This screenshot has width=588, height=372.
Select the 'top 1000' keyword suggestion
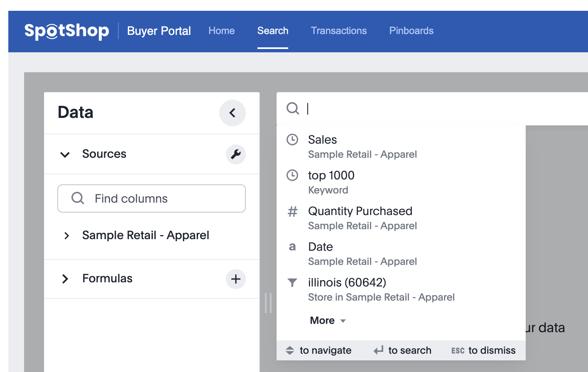point(331,176)
